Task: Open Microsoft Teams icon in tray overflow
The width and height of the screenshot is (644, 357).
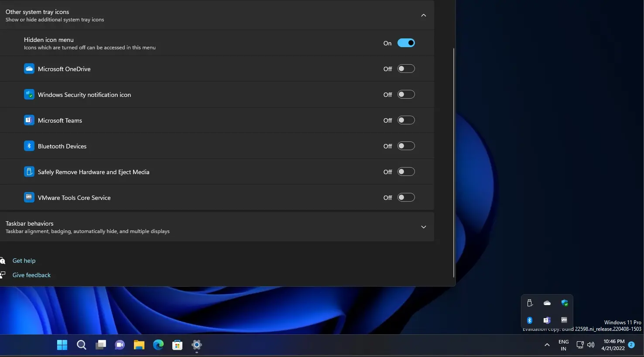Action: [547, 320]
